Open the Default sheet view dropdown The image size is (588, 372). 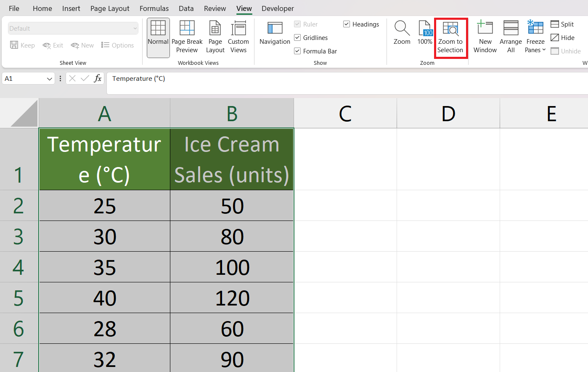point(73,29)
